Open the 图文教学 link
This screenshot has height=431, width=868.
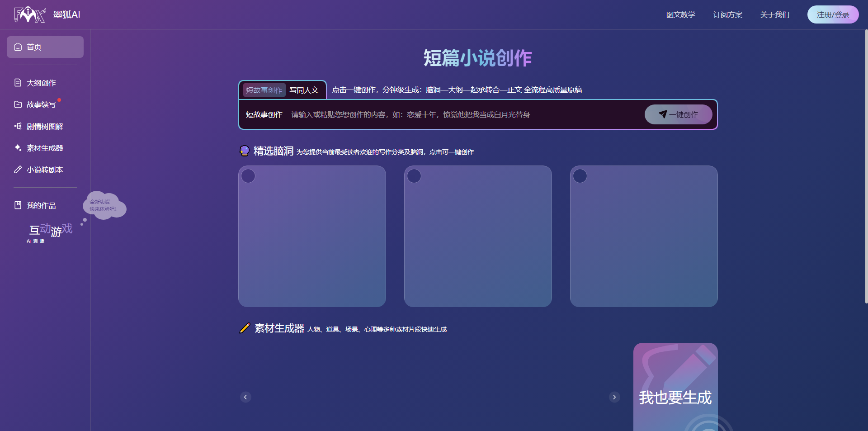681,15
